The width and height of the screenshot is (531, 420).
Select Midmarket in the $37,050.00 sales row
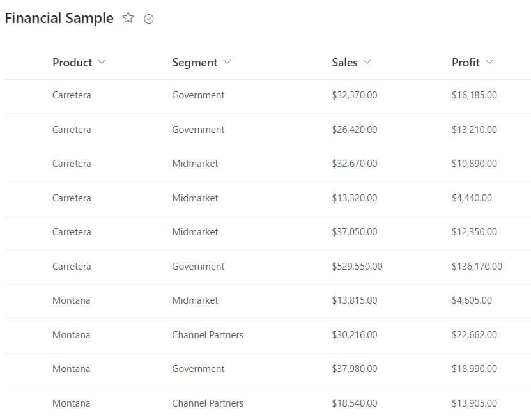click(195, 232)
